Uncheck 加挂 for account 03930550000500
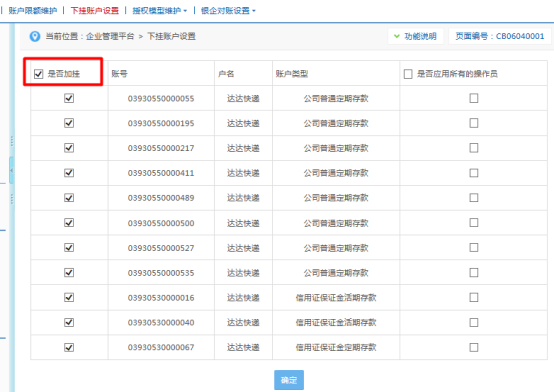 69,223
